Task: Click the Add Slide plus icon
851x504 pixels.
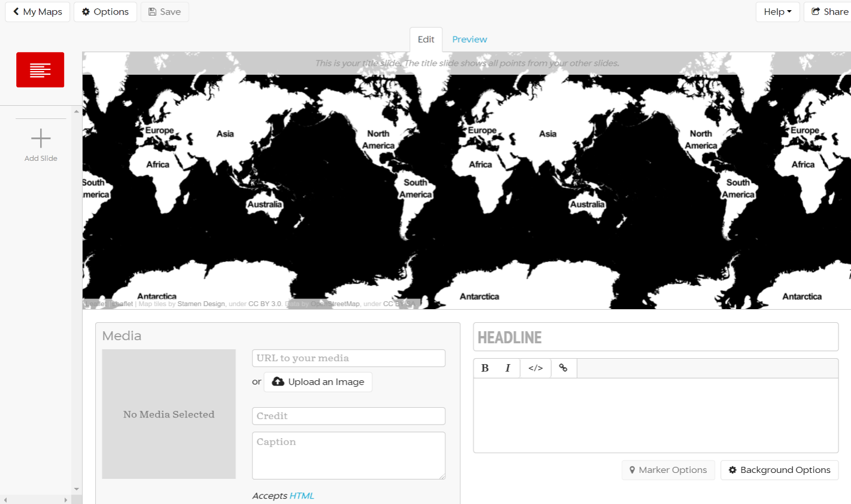Action: [x=41, y=139]
